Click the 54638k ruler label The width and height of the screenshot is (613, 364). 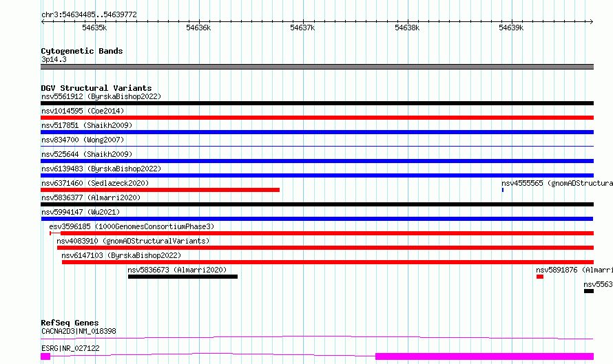(407, 28)
